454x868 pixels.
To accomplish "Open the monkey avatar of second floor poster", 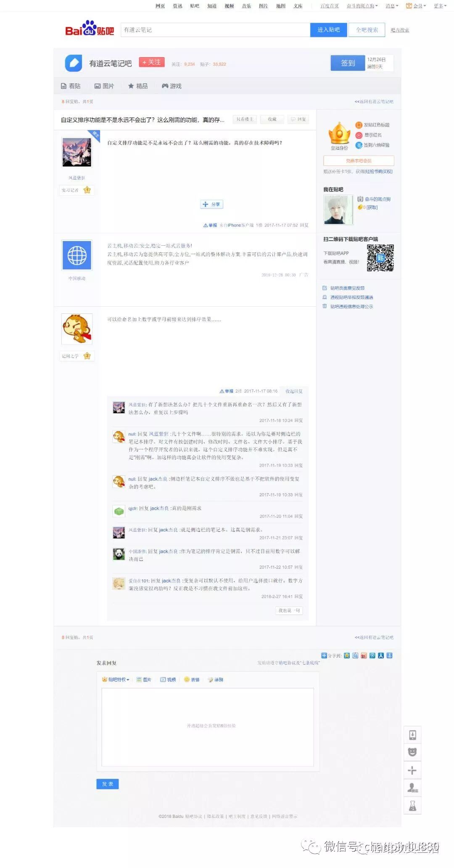I will (x=77, y=329).
